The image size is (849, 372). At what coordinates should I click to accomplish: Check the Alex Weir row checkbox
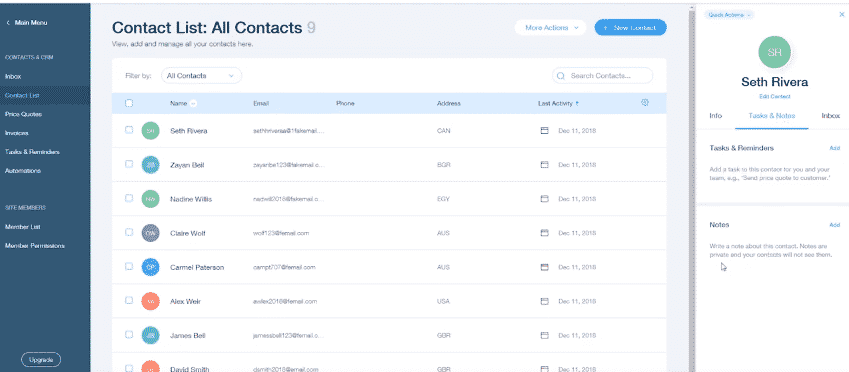[129, 301]
